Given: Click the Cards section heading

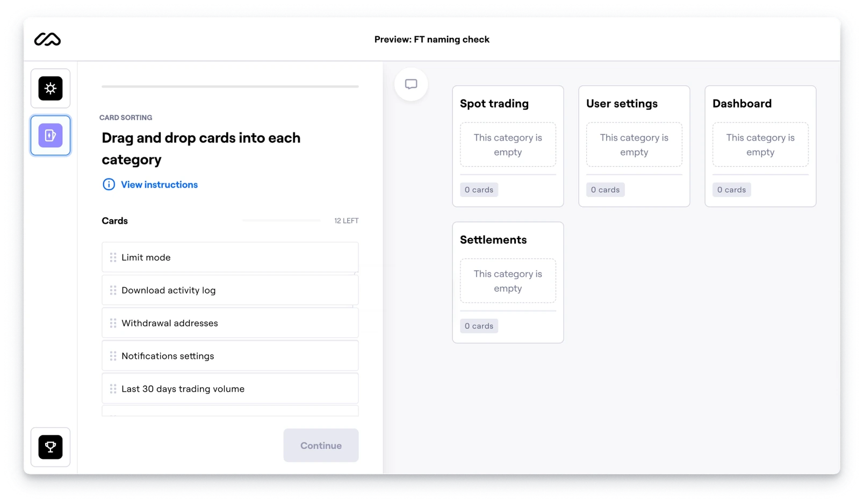Looking at the screenshot, I should point(114,221).
